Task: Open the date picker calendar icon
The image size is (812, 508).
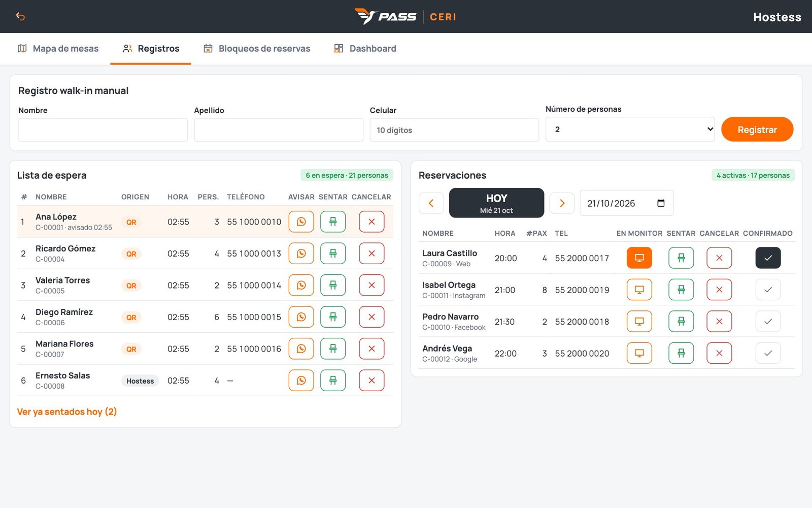Action: point(661,203)
